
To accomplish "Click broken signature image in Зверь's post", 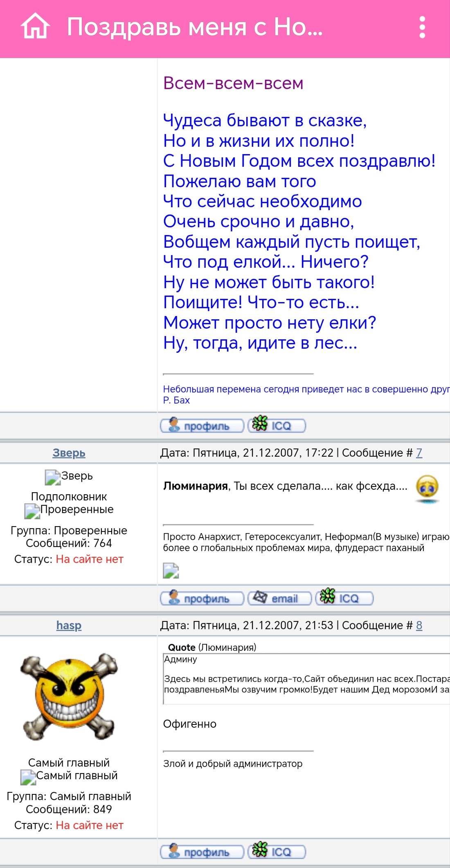I will tap(171, 570).
